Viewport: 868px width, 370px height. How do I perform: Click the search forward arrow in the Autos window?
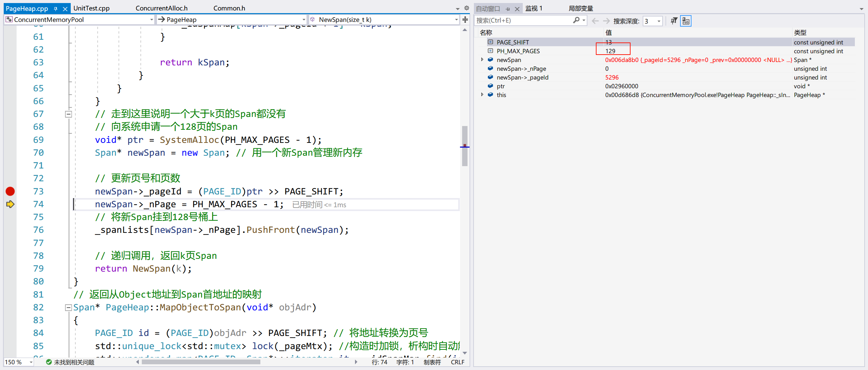[606, 21]
